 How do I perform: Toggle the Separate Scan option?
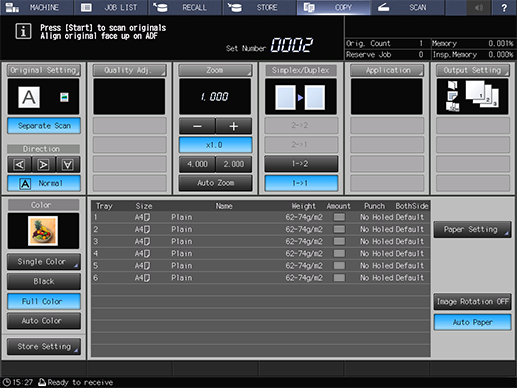tap(44, 126)
